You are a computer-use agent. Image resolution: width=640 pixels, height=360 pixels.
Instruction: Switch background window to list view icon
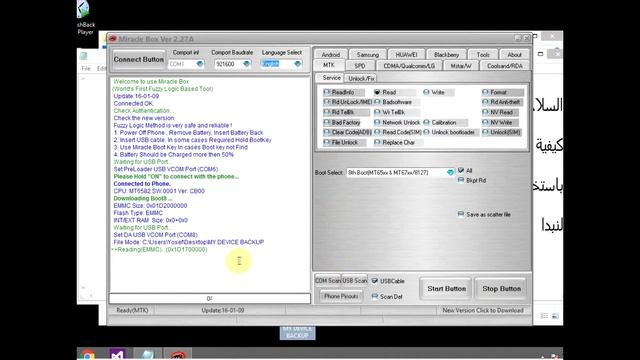[544, 316]
